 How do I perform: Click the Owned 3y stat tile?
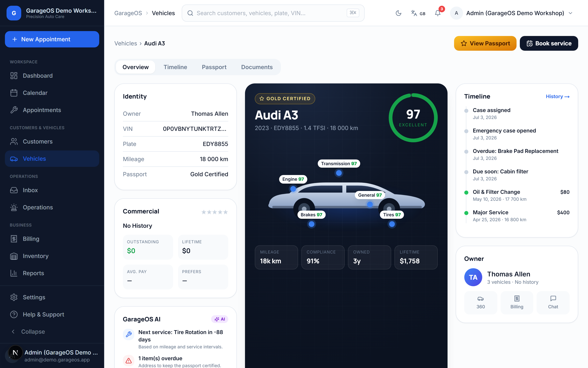pyautogui.click(x=369, y=257)
